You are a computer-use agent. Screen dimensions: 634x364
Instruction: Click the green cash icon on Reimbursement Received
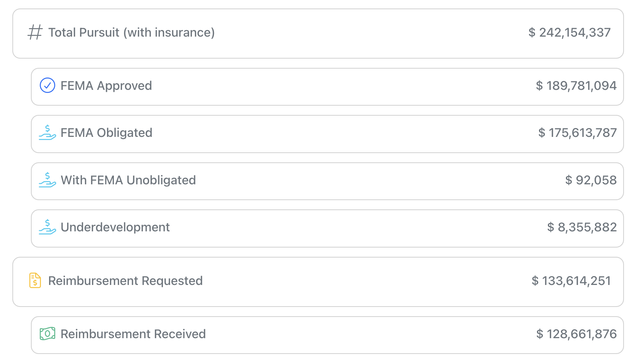[x=47, y=334]
